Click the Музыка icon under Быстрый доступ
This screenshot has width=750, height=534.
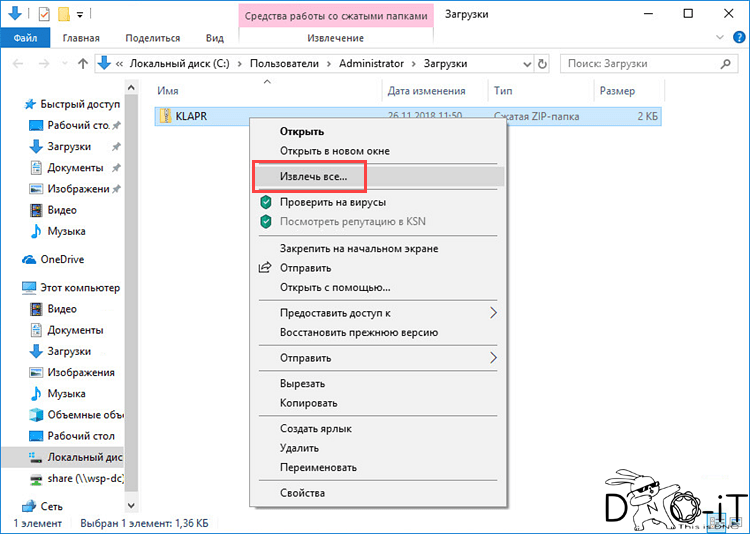click(36, 232)
